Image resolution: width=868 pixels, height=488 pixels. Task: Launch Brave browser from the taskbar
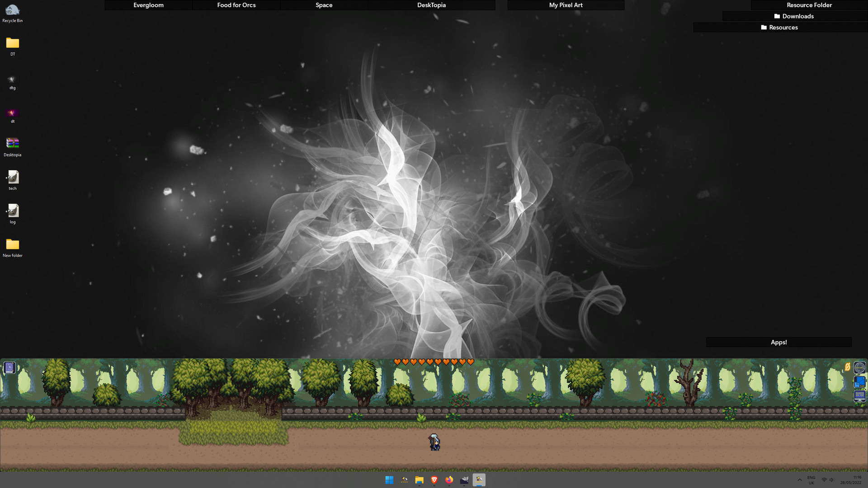[434, 480]
